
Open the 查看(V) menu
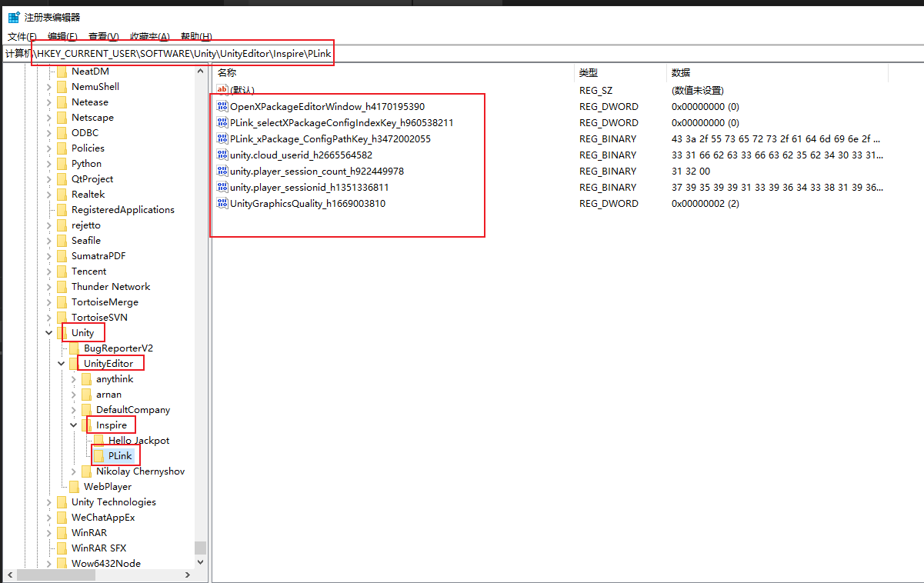103,36
